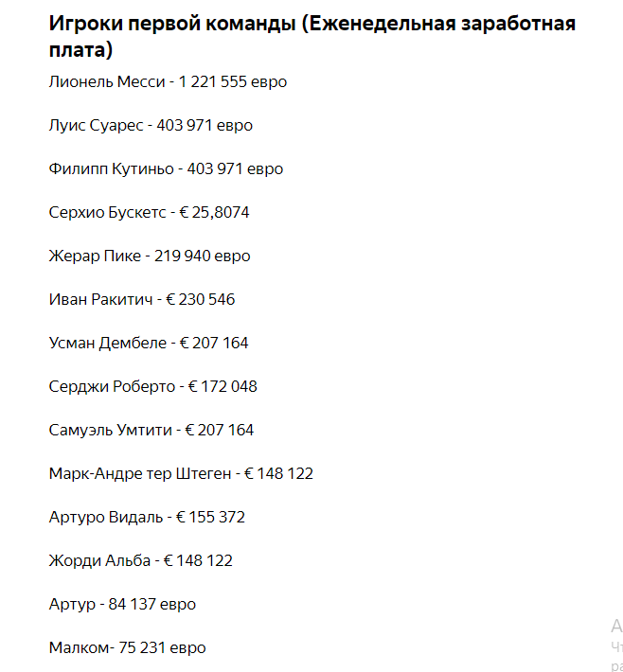Click the Артуро Видаль salary text
Screen dimensions: 623x672
(x=147, y=518)
